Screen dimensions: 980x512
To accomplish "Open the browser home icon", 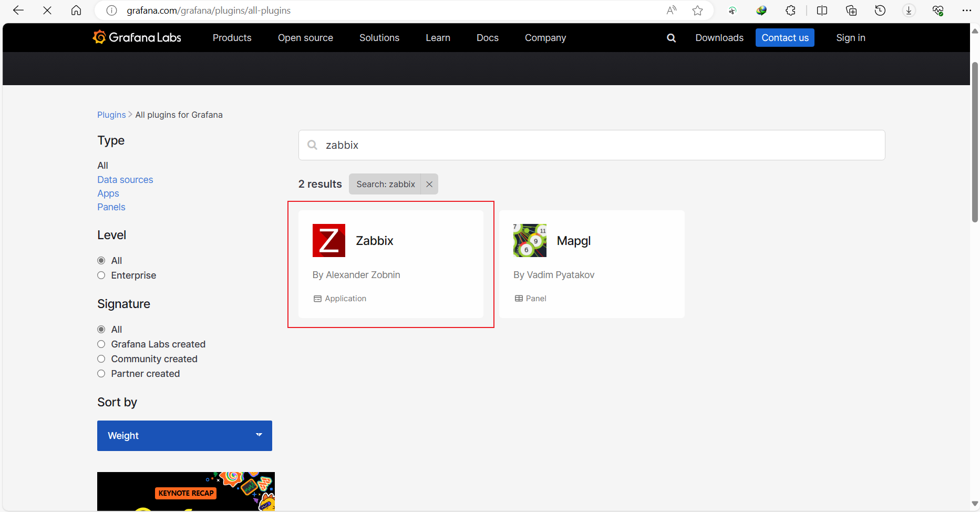I will click(76, 11).
